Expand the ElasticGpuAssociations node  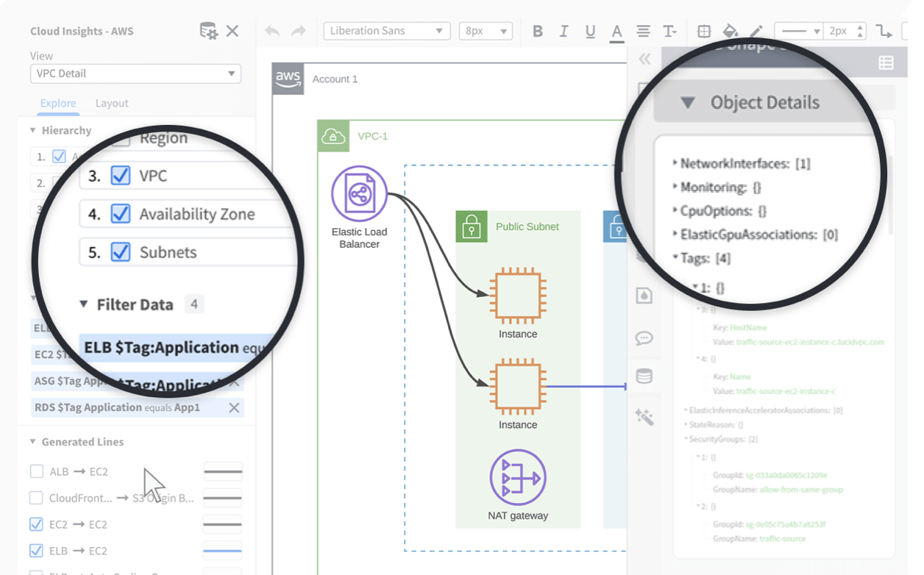[x=675, y=234]
